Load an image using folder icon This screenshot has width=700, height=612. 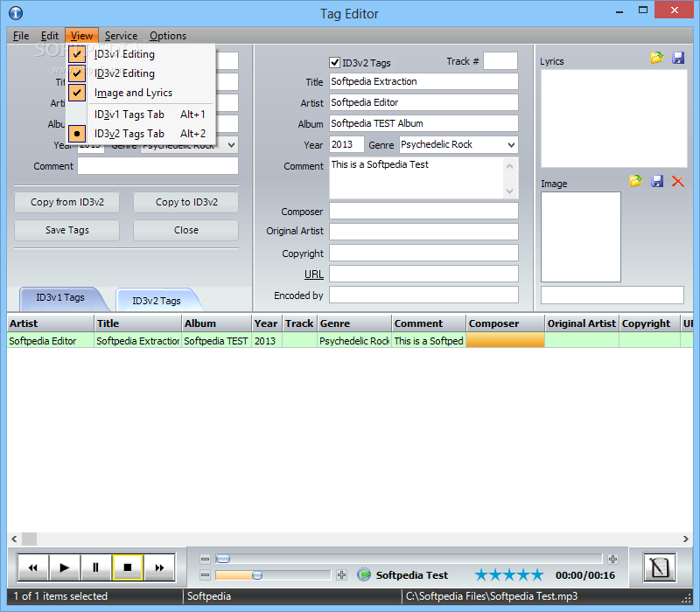pyautogui.click(x=636, y=181)
